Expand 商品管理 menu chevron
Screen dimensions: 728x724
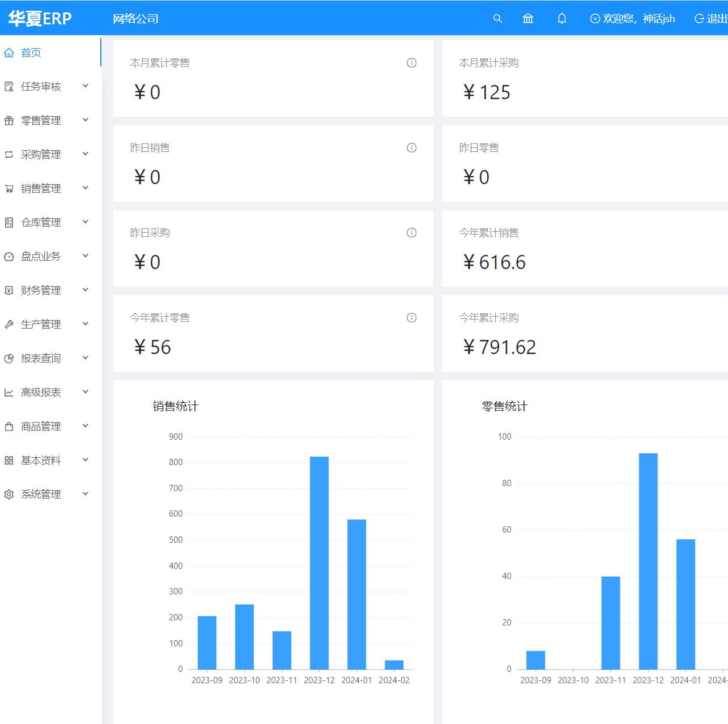86,426
